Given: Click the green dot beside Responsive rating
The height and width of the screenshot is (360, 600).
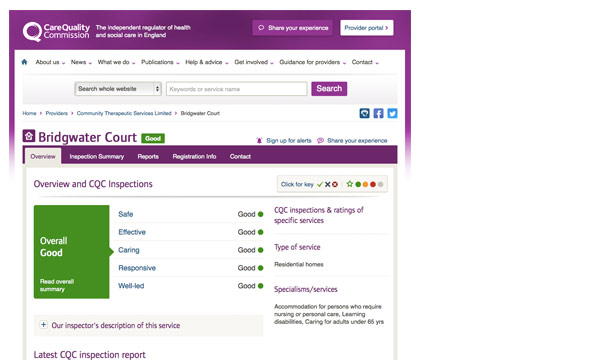Looking at the screenshot, I should (261, 268).
